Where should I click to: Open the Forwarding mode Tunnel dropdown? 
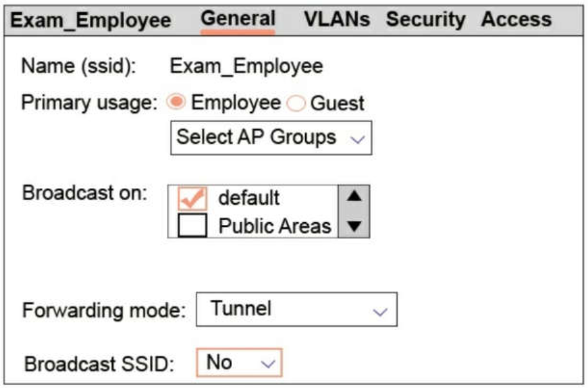[x=296, y=310]
